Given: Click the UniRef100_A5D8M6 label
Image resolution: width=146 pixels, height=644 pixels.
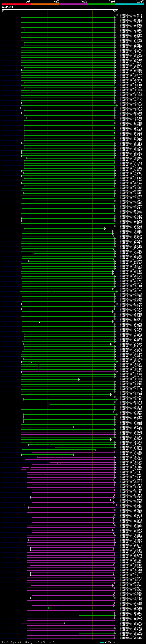Looking at the screenshot, I should point(131,47).
